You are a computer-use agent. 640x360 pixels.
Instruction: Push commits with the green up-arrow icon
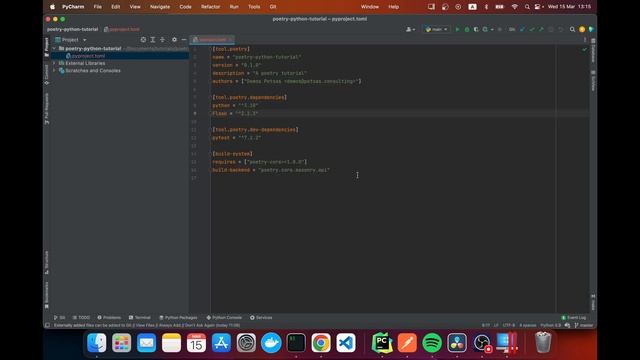tap(541, 29)
